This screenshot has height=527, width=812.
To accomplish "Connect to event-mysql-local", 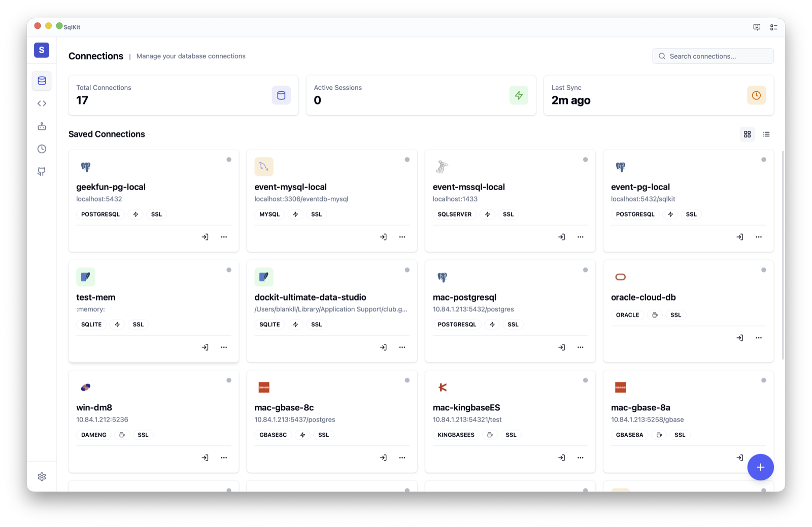I will (x=383, y=237).
